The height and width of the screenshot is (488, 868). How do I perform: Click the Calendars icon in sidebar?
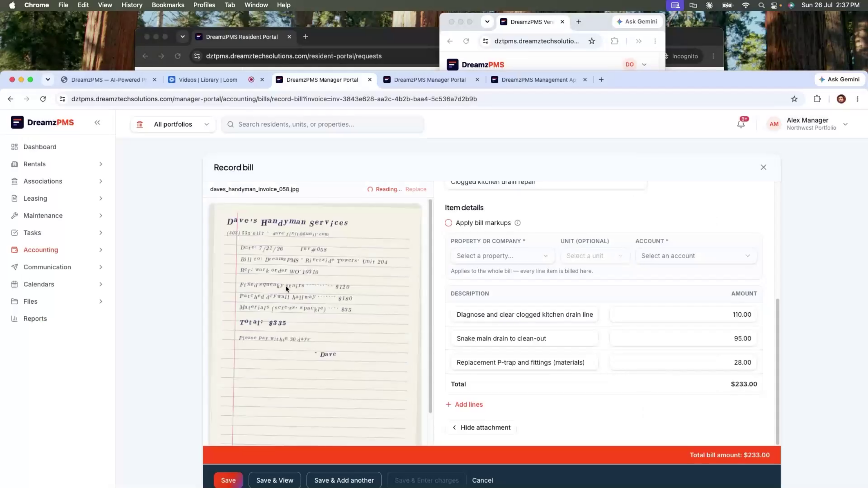click(x=14, y=284)
